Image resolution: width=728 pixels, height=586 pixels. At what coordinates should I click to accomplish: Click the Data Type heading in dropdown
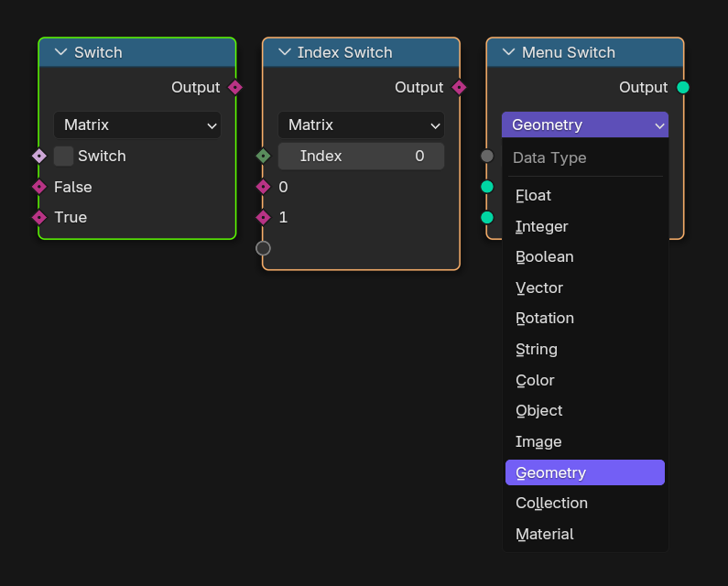click(x=549, y=157)
